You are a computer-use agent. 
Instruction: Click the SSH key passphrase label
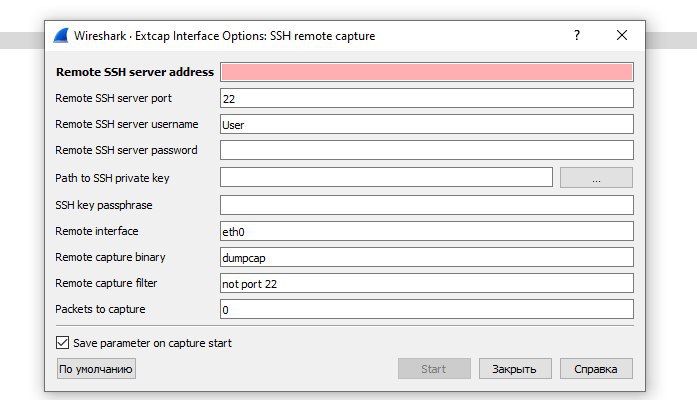[x=104, y=205]
